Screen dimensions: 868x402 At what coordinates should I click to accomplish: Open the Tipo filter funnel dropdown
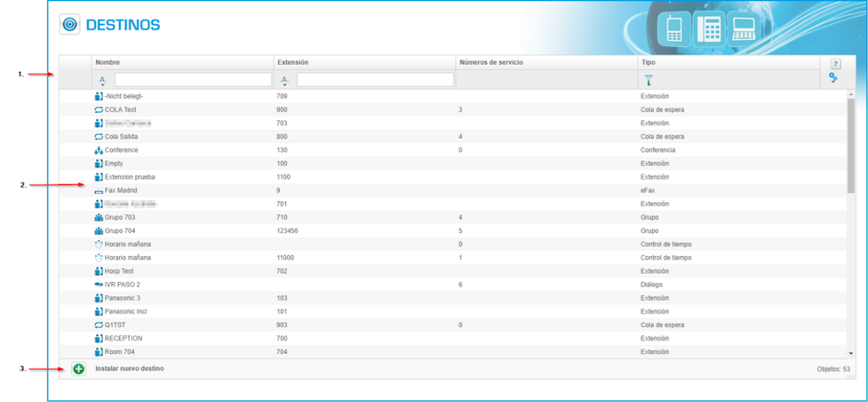[x=649, y=80]
